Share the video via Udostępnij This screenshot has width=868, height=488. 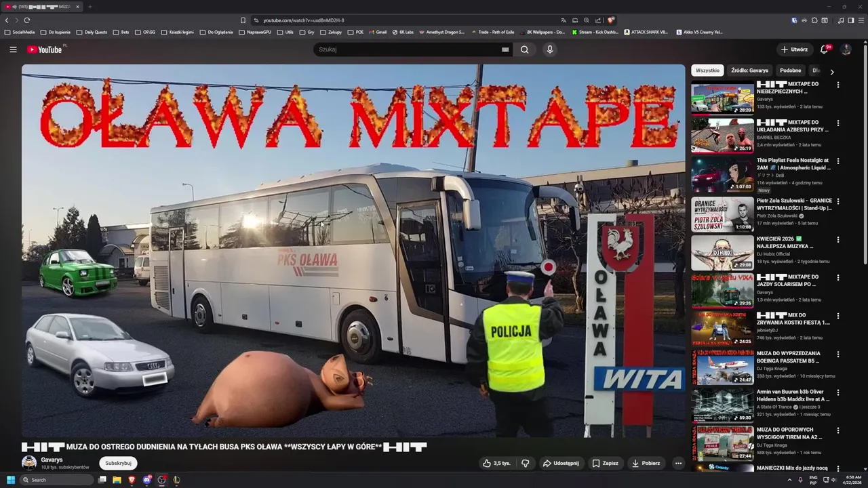560,464
